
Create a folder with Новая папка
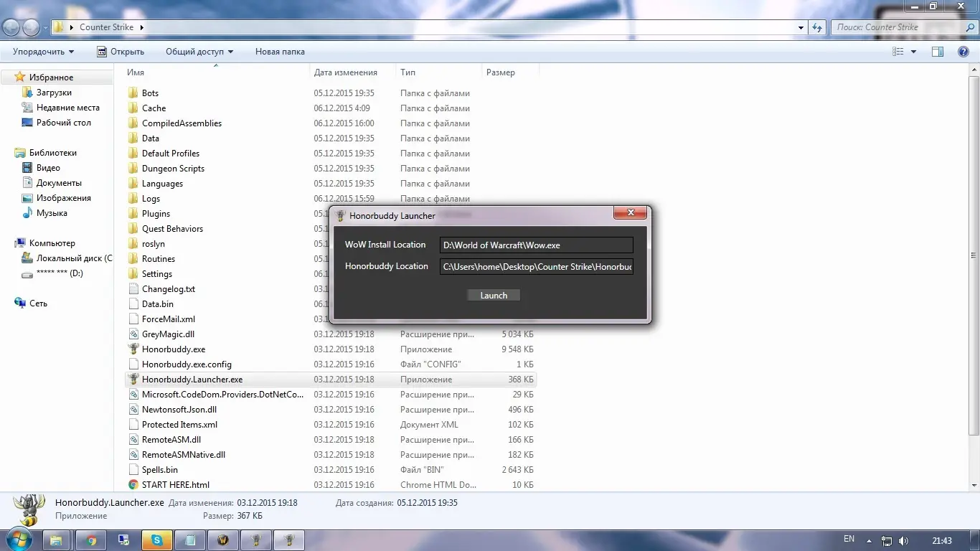coord(280,52)
